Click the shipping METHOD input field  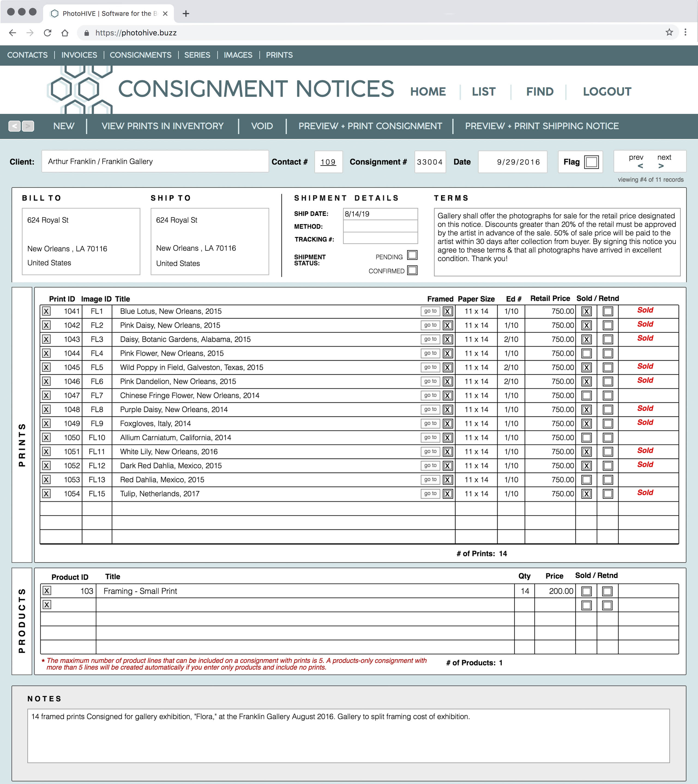[380, 226]
